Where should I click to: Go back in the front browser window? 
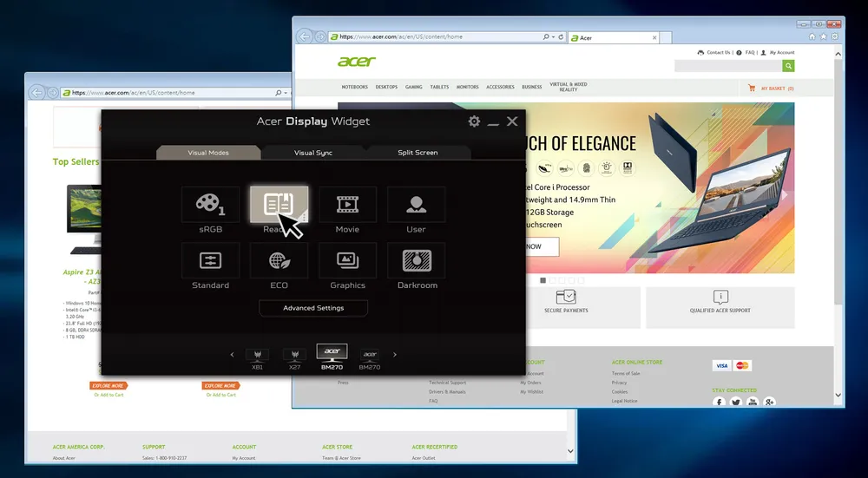tap(305, 36)
